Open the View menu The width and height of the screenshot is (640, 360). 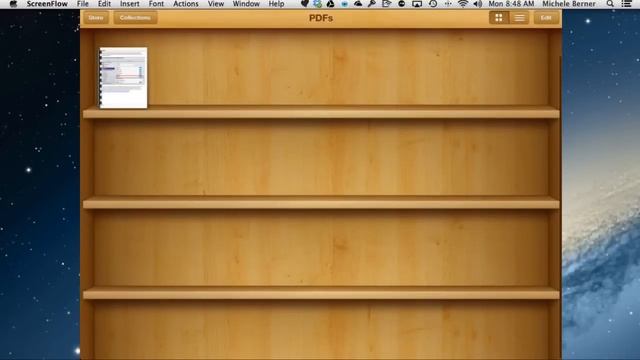216,4
